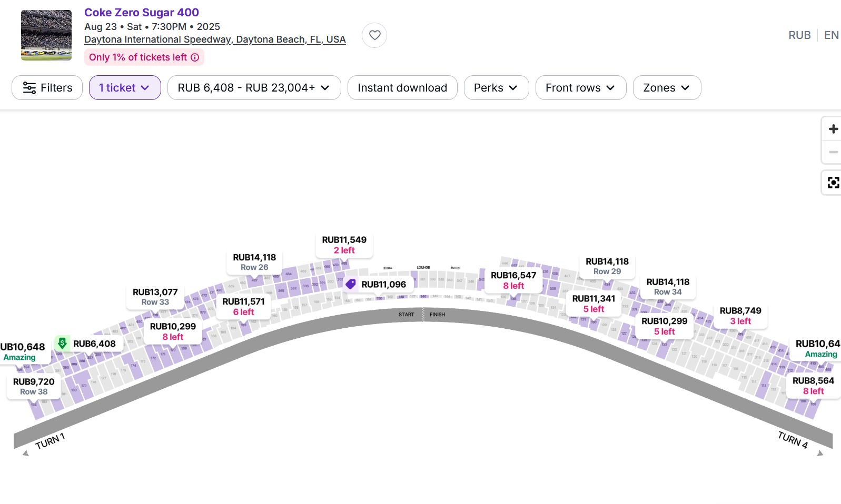Select the RUB11,571 6 left price marker

click(243, 307)
